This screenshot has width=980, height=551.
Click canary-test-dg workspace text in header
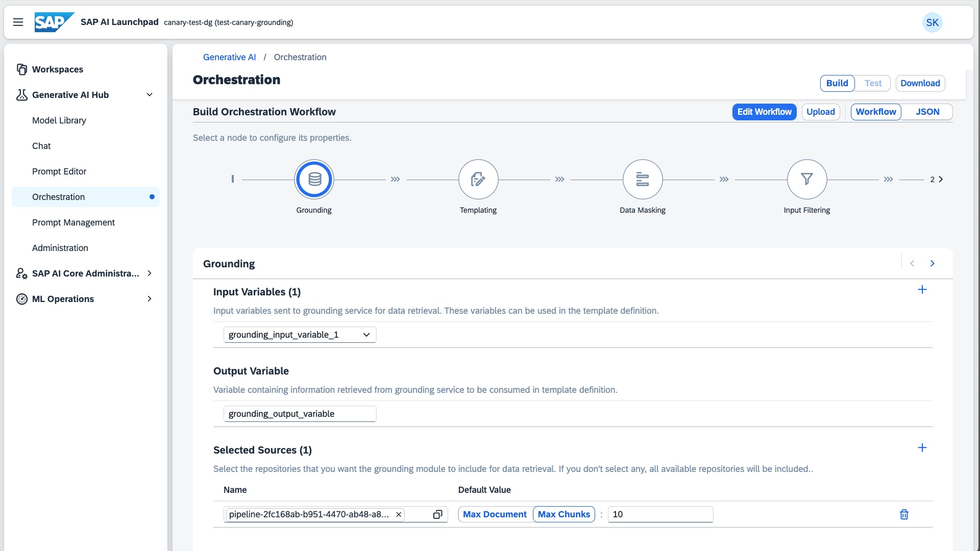(228, 22)
